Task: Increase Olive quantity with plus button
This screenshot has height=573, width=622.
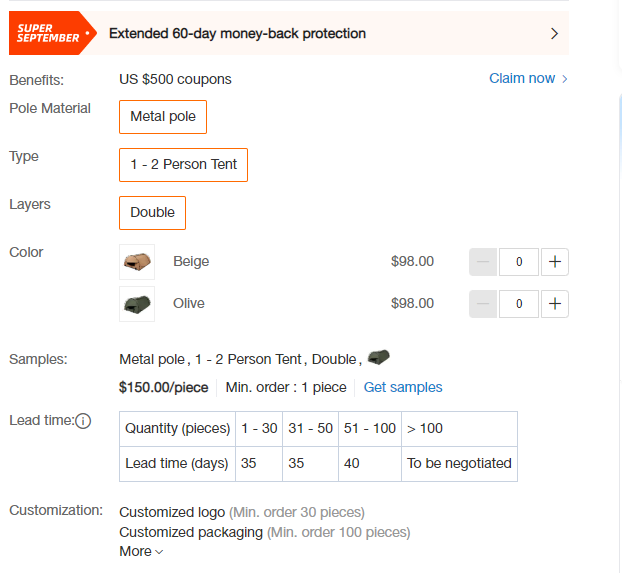Action: [555, 304]
